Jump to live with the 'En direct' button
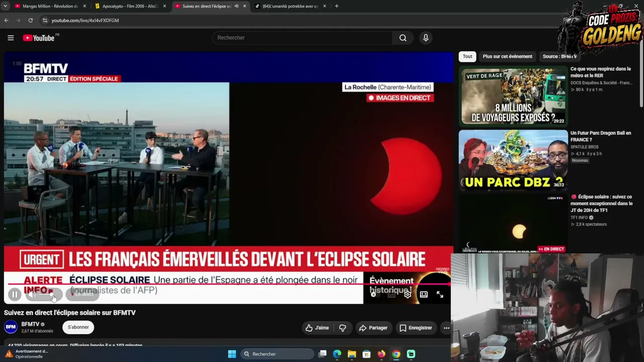This screenshot has height=362, width=644. point(82,295)
